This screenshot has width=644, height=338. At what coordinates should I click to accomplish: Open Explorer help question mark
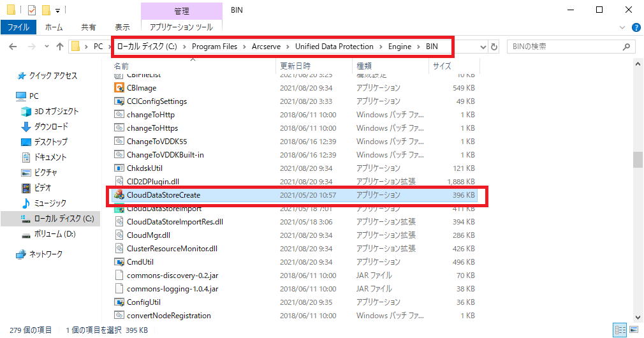pos(636,27)
